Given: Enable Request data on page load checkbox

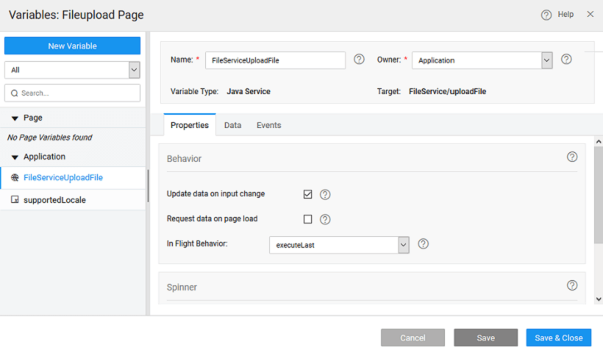Looking at the screenshot, I should [307, 219].
